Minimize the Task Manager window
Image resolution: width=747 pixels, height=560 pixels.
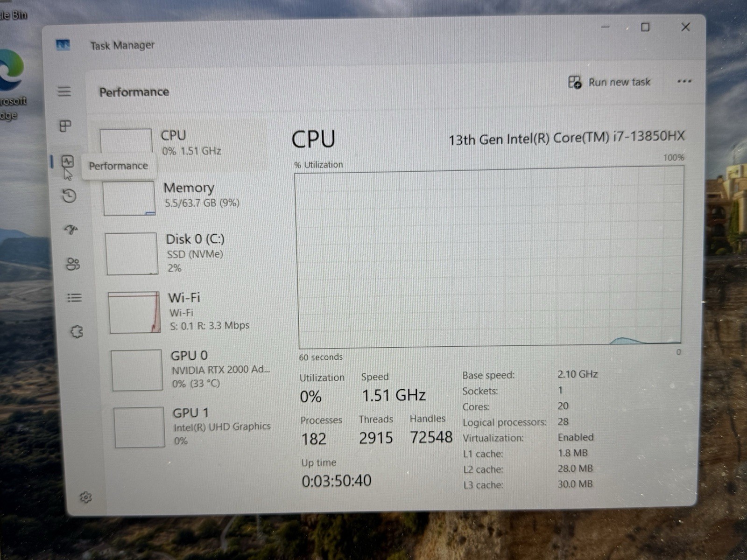click(x=606, y=27)
